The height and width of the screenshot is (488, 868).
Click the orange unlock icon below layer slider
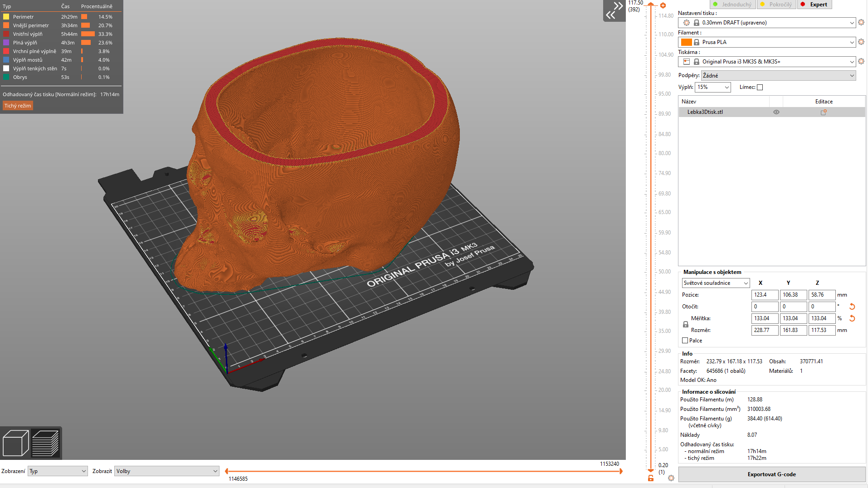tap(651, 478)
